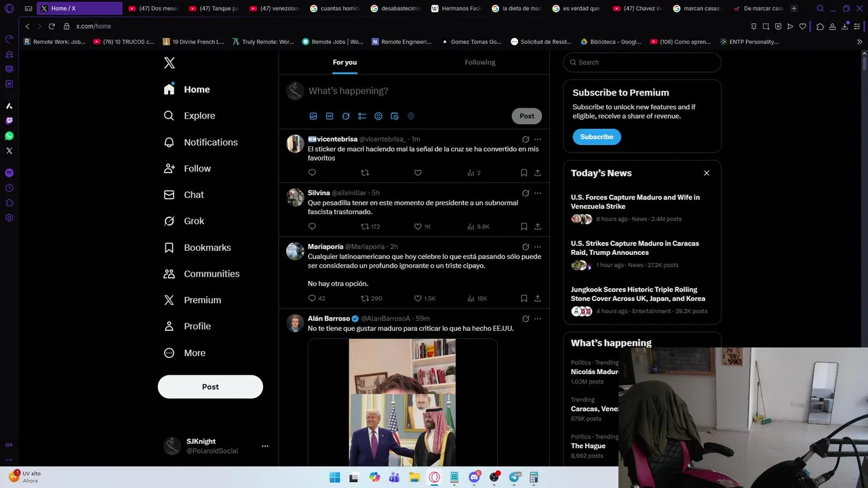Image resolution: width=868 pixels, height=488 pixels.
Task: Bookmark vicentebrisa's post
Action: (x=524, y=173)
